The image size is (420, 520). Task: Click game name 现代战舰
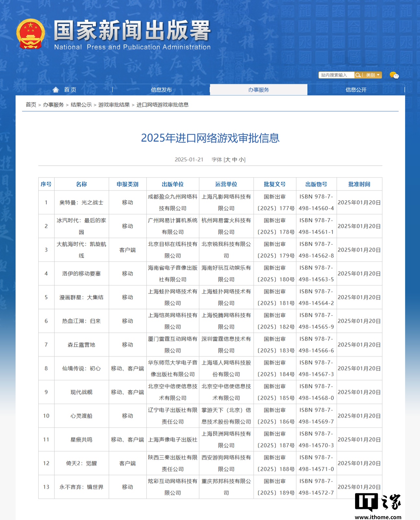[x=81, y=392]
